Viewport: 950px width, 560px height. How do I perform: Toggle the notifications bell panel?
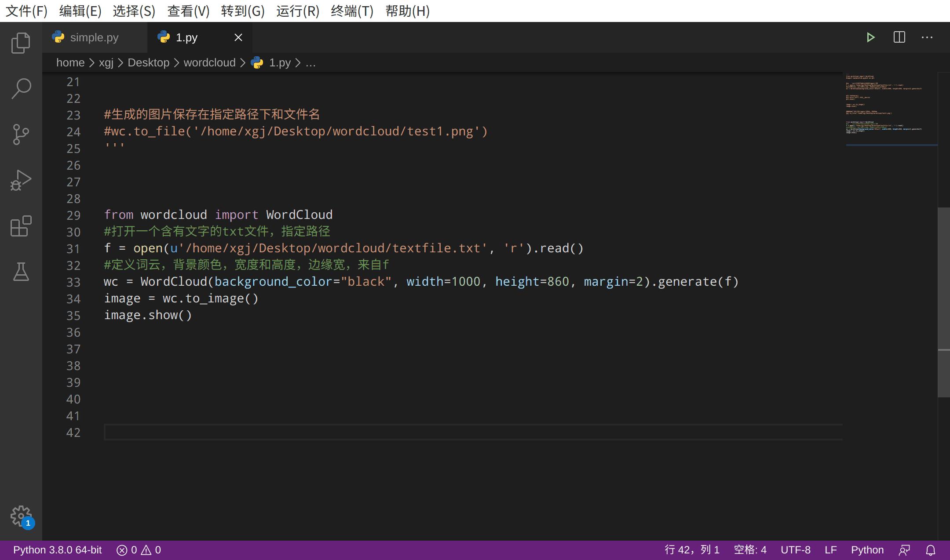(931, 549)
